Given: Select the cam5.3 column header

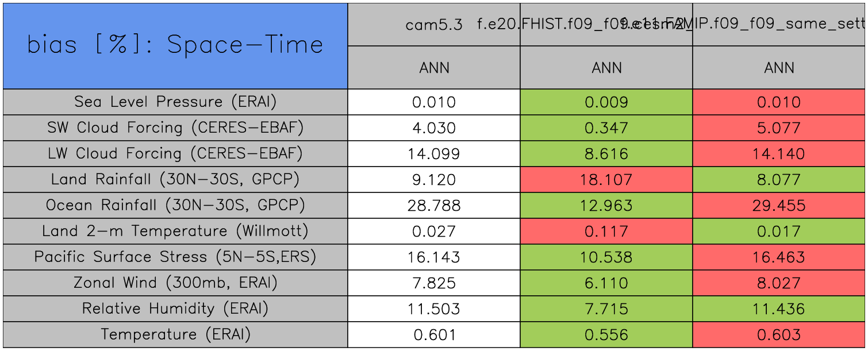Looking at the screenshot, I should [434, 25].
